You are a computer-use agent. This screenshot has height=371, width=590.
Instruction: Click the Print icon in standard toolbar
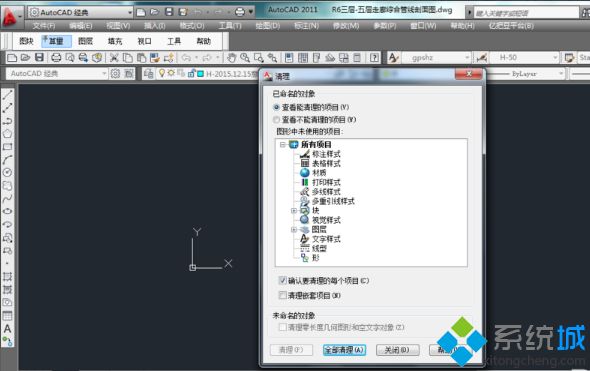(56, 58)
